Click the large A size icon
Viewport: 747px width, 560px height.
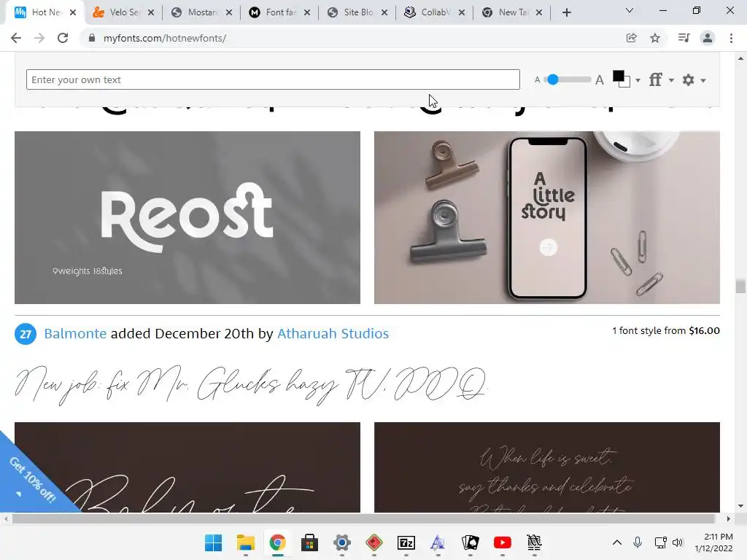[600, 80]
